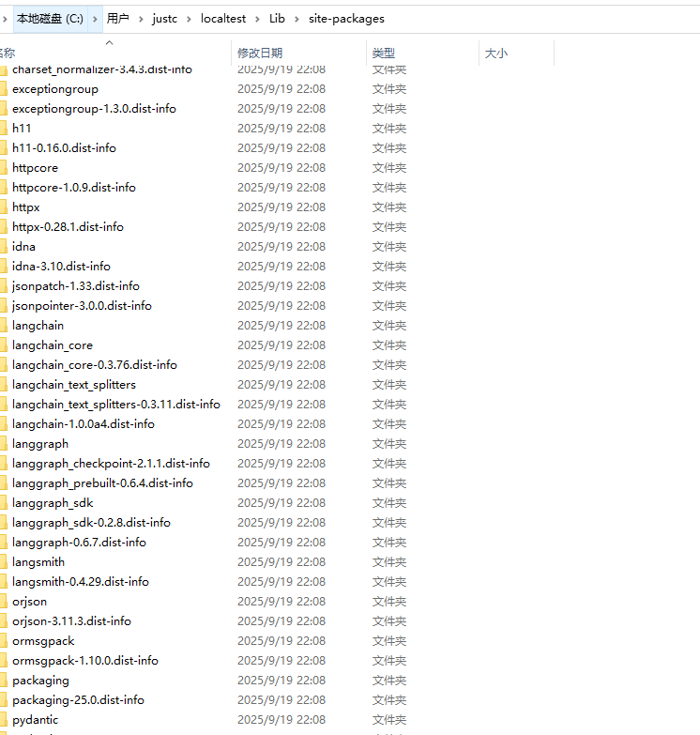The width and height of the screenshot is (700, 735).
Task: Select the orjson folder icon
Action: click(x=4, y=602)
